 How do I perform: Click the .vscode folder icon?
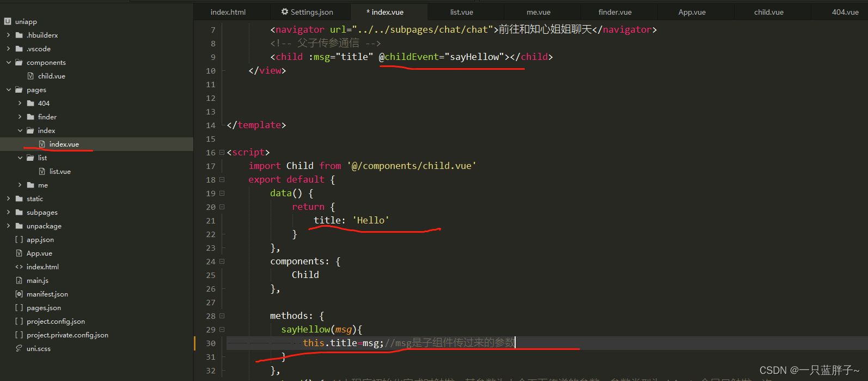[x=19, y=49]
